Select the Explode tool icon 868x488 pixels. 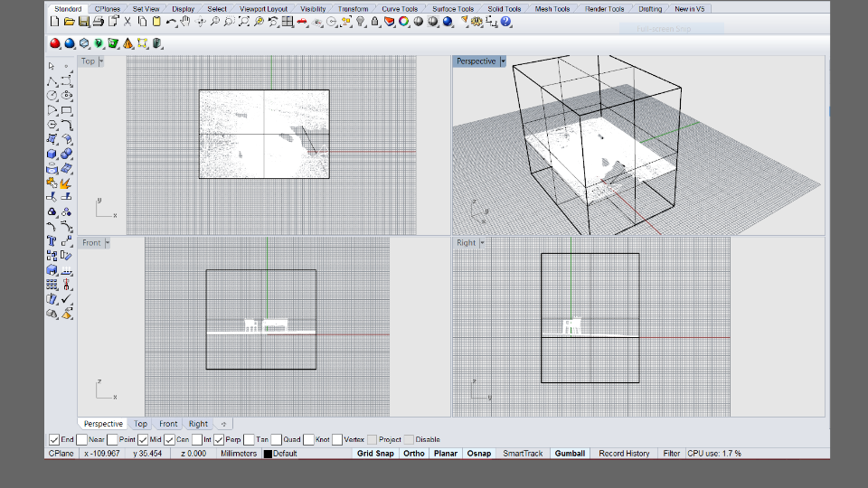pos(66,183)
